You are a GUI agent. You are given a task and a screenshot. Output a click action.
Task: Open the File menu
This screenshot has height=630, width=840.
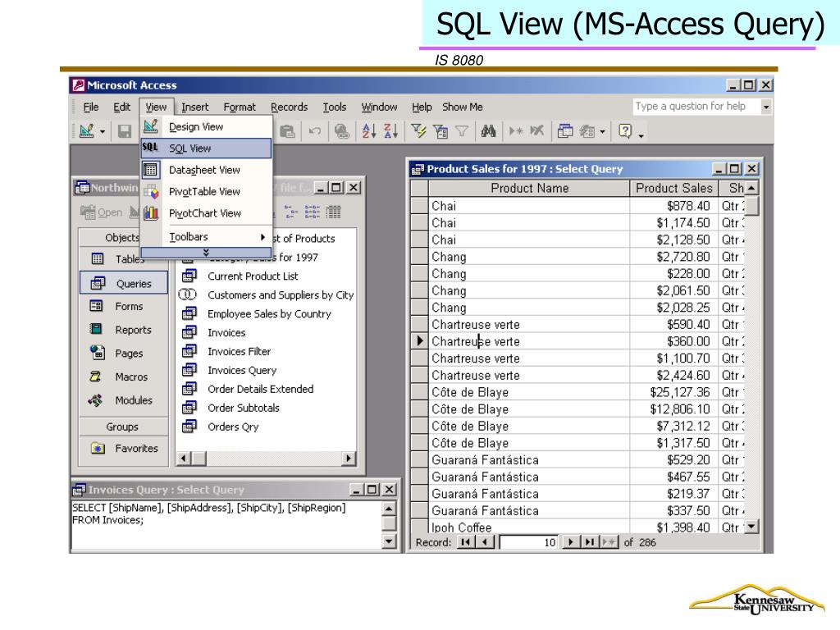click(90, 107)
